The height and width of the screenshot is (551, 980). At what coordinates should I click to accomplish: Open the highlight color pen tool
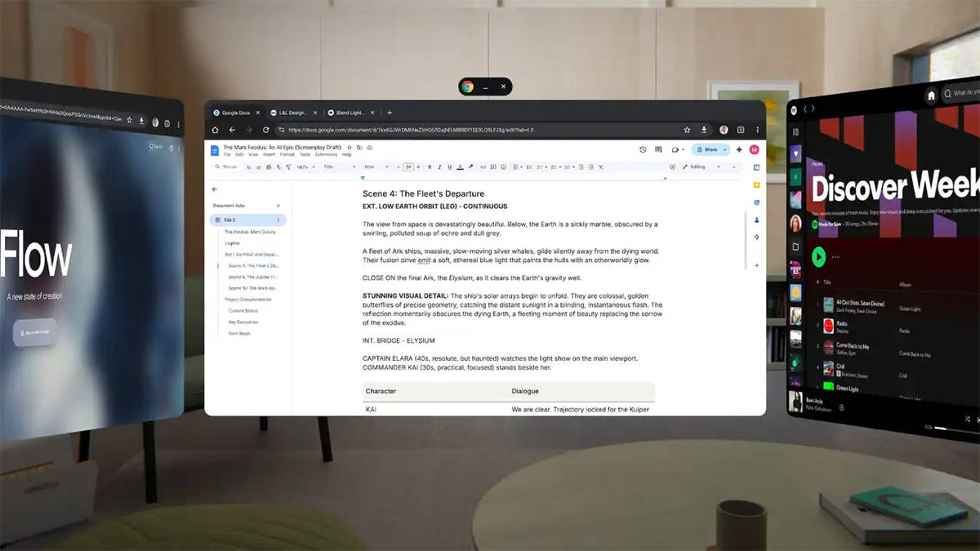[x=470, y=167]
